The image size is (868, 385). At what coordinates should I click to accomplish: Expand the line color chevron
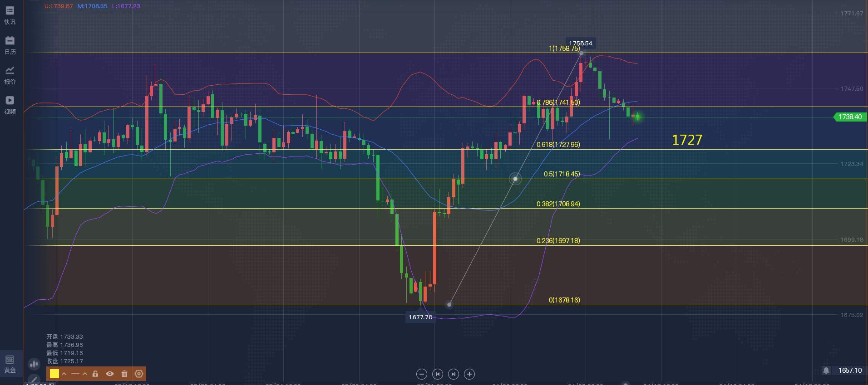(x=64, y=374)
